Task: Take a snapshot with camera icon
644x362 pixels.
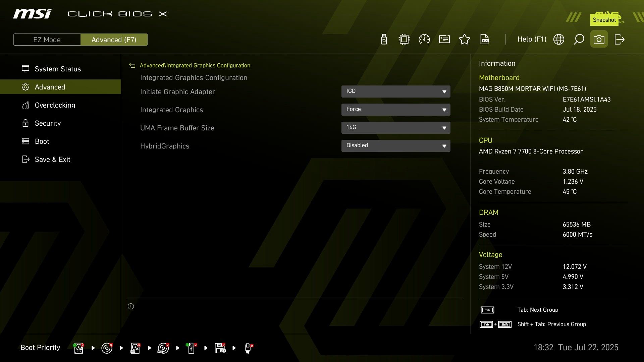Action: tap(599, 40)
